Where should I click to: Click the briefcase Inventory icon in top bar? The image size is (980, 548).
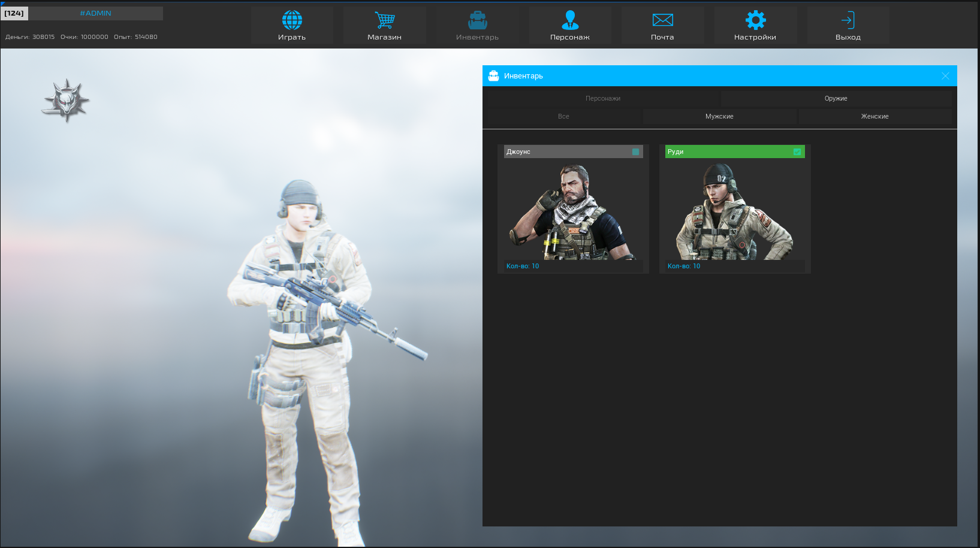pos(478,20)
